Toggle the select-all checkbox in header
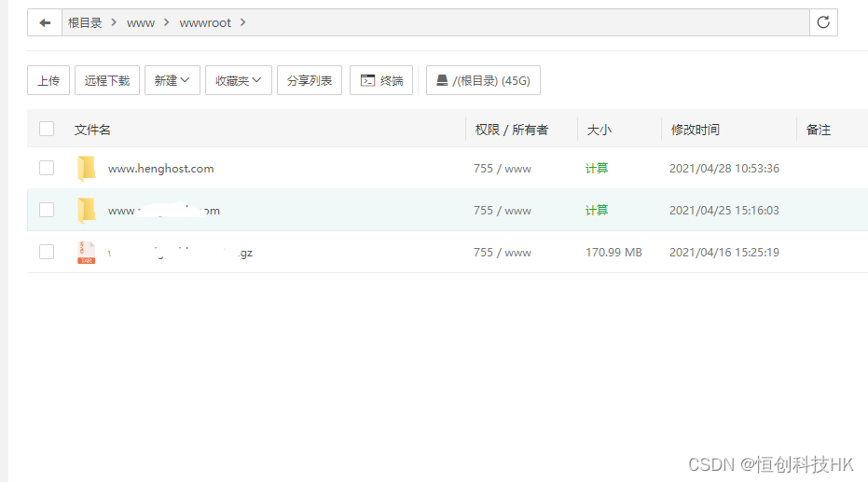 [x=47, y=130]
